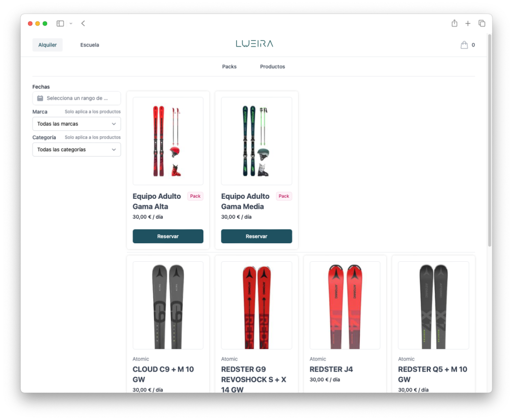
Task: Open the Productos section tab
Action: pyautogui.click(x=273, y=67)
